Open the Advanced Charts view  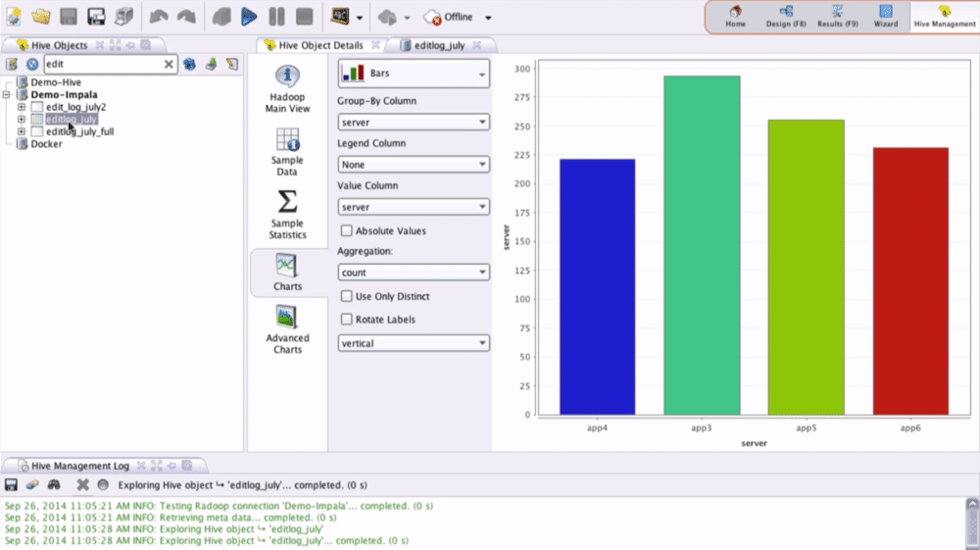pyautogui.click(x=287, y=329)
